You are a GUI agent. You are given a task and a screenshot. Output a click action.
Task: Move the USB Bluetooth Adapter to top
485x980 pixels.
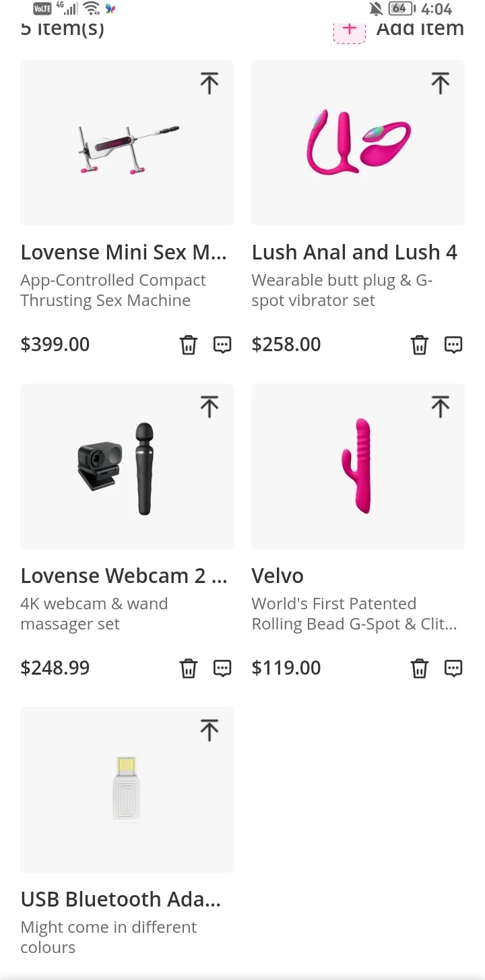[209, 731]
